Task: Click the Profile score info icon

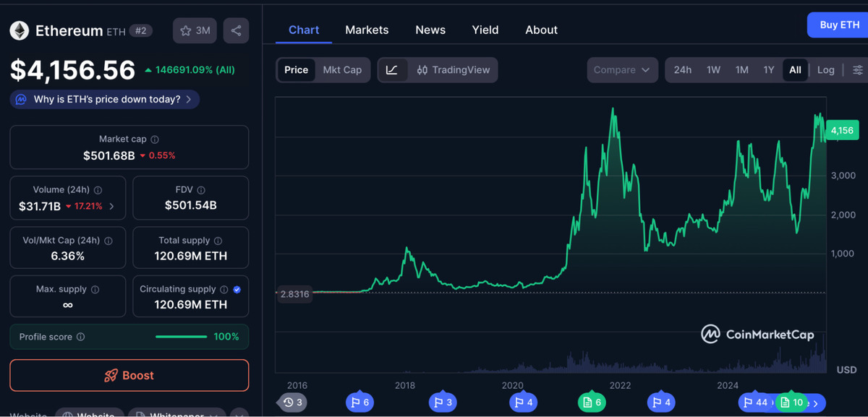Action: [x=80, y=337]
